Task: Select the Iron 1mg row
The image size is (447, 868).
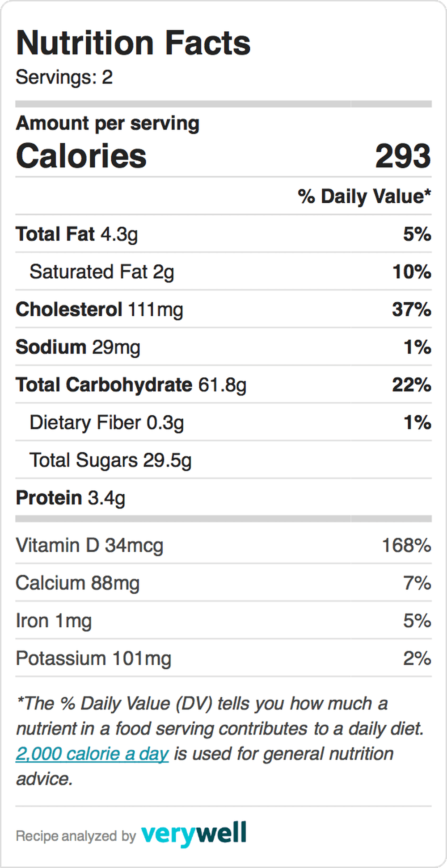Action: point(223,621)
